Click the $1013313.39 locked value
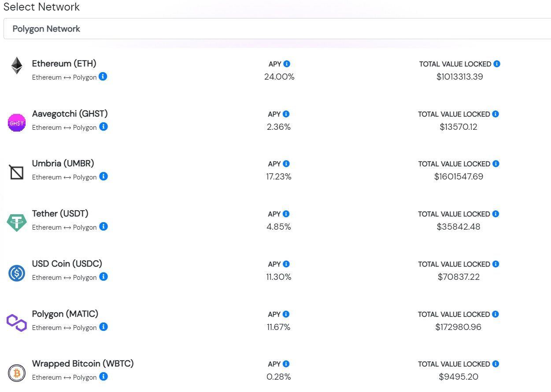This screenshot has height=392, width=551. tap(460, 77)
